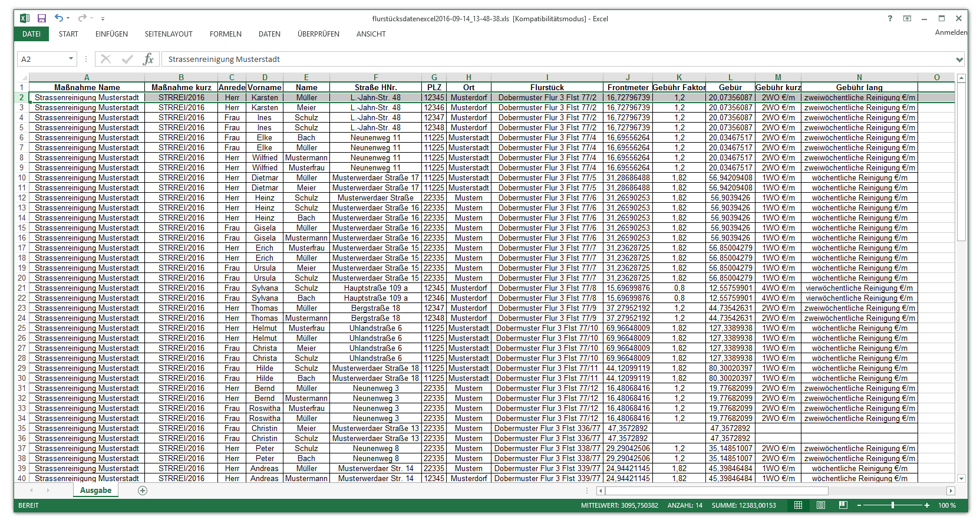Switch to Page Break Preview view
980x523 pixels.
(843, 505)
